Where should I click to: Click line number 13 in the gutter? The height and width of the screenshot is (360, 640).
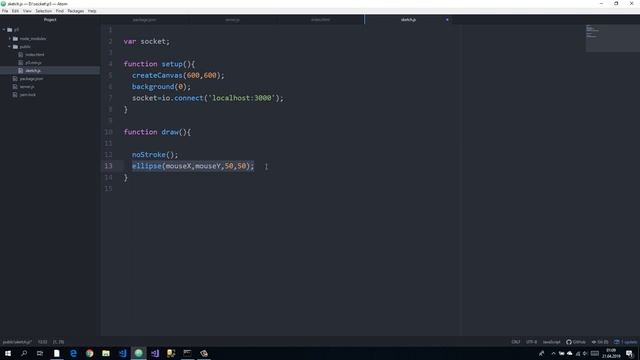(x=108, y=166)
